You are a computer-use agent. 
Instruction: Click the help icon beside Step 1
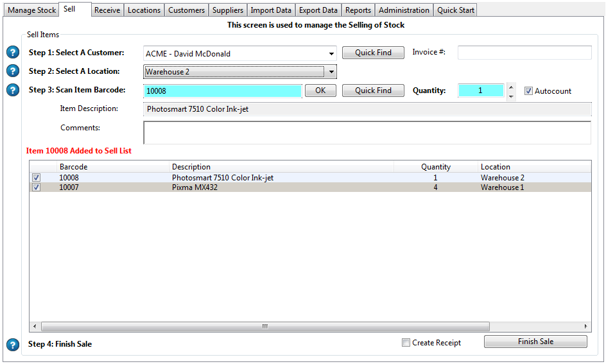[x=13, y=53]
